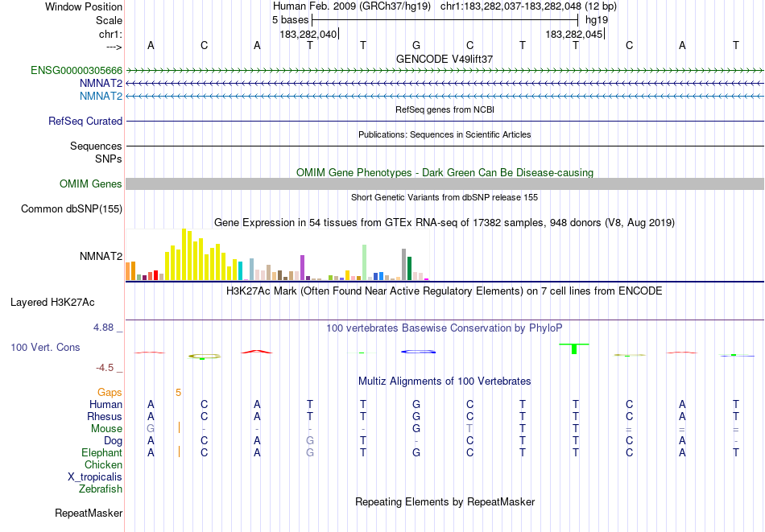Select the dark blue NMNAT2 transcript label

pos(101,84)
